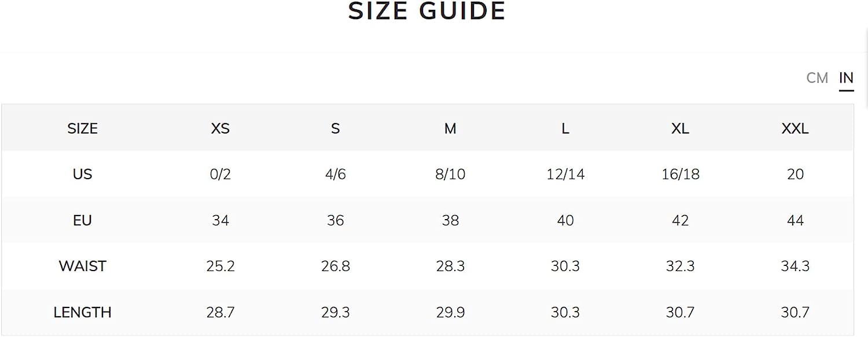The width and height of the screenshot is (868, 337).
Task: Click EU size 34 cell
Action: pyautogui.click(x=220, y=220)
